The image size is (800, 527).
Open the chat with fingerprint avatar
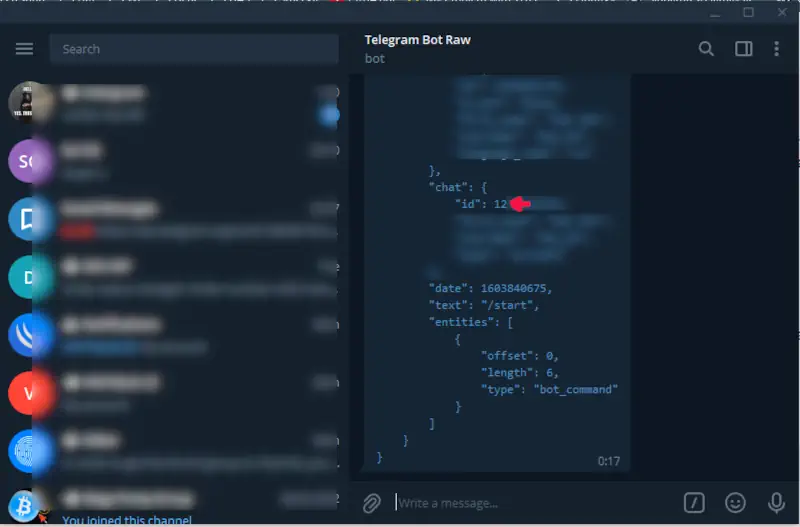point(173,451)
